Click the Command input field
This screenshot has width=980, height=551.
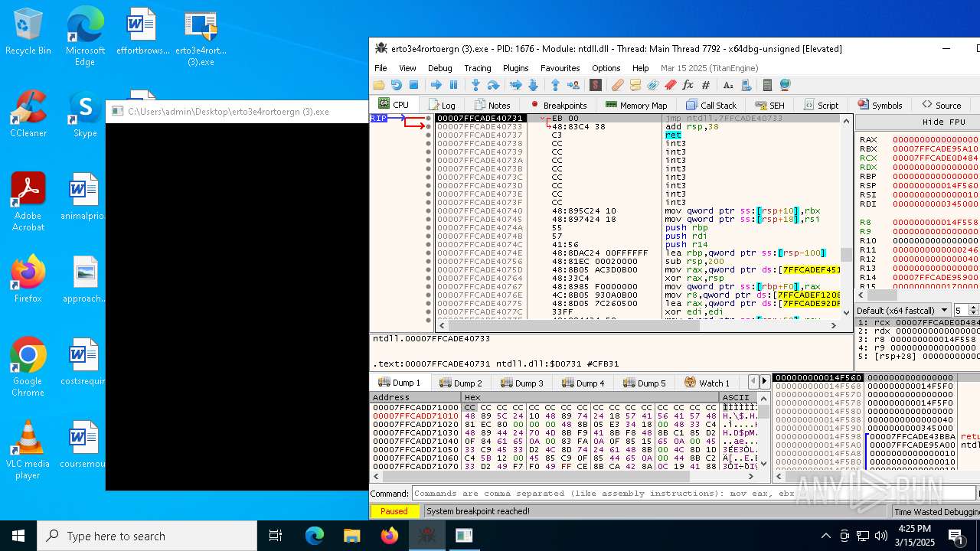click(x=694, y=494)
